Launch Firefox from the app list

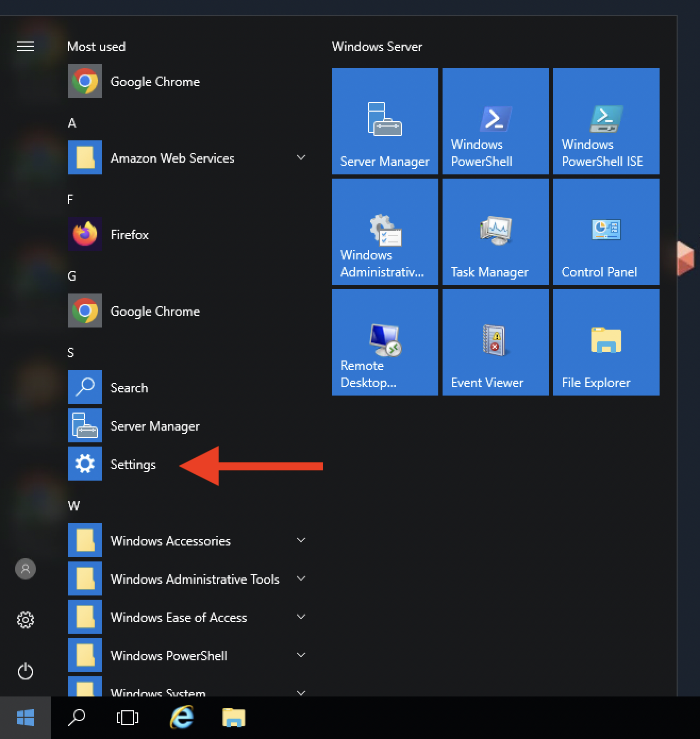pyautogui.click(x=129, y=234)
